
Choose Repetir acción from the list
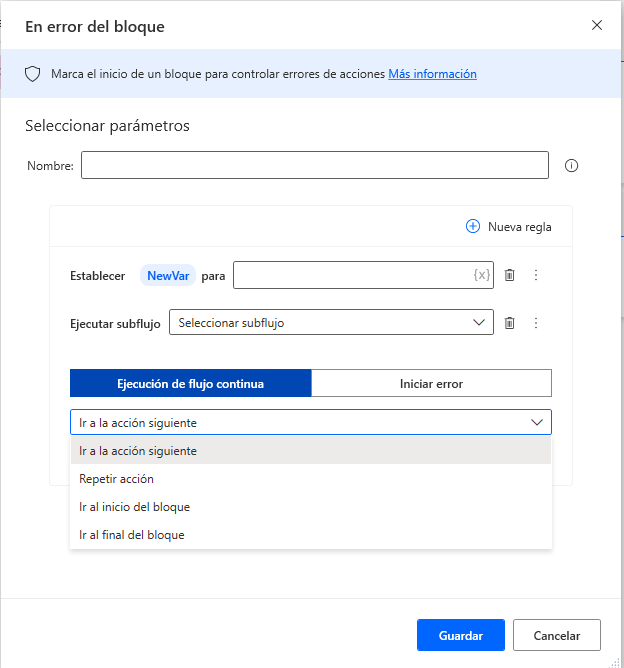click(x=311, y=479)
